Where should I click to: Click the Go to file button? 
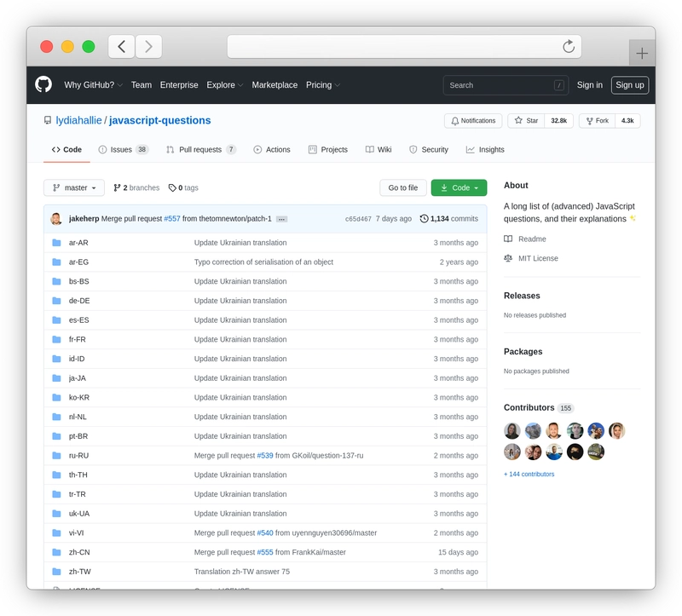(402, 187)
